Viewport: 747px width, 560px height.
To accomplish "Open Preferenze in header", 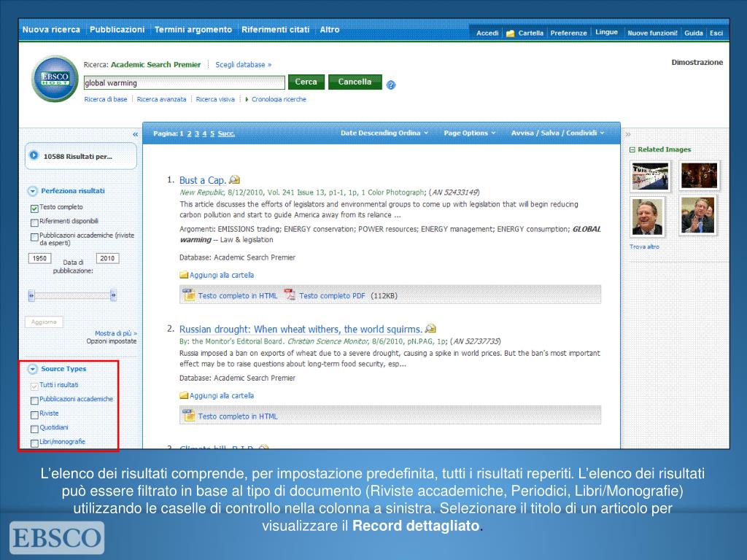I will pyautogui.click(x=568, y=33).
